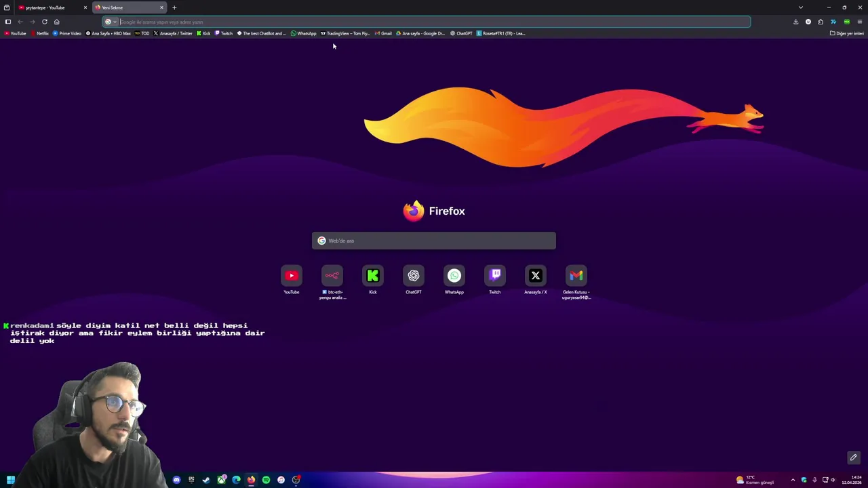This screenshot has height=488, width=868.
Task: Open the Ana Sayfa • HBO Max bookmark
Action: [x=108, y=33]
